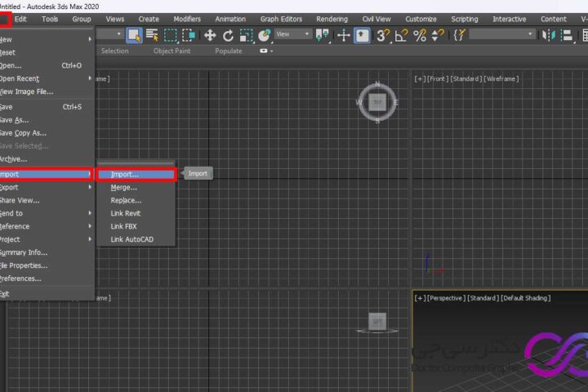
Task: Open the Views menu
Action: (x=115, y=19)
